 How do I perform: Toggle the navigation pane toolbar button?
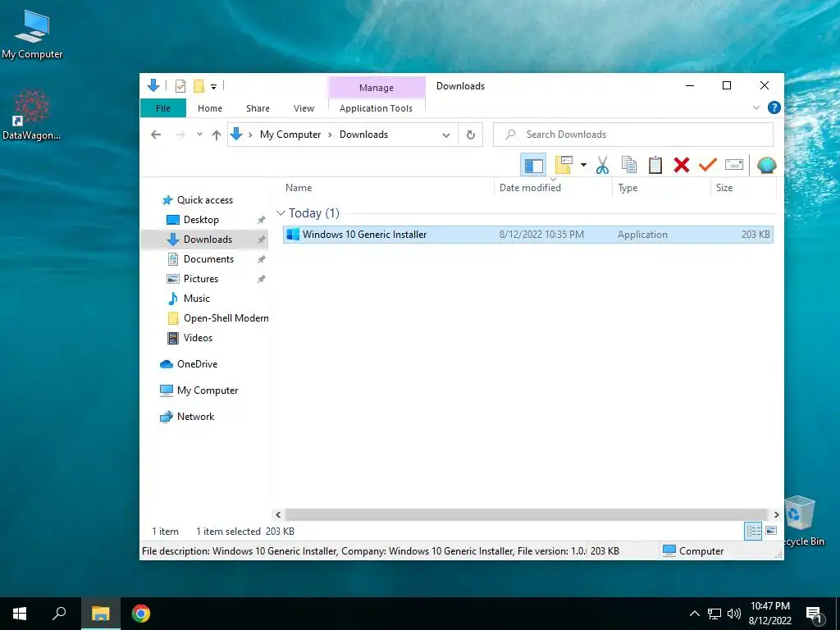tap(533, 165)
